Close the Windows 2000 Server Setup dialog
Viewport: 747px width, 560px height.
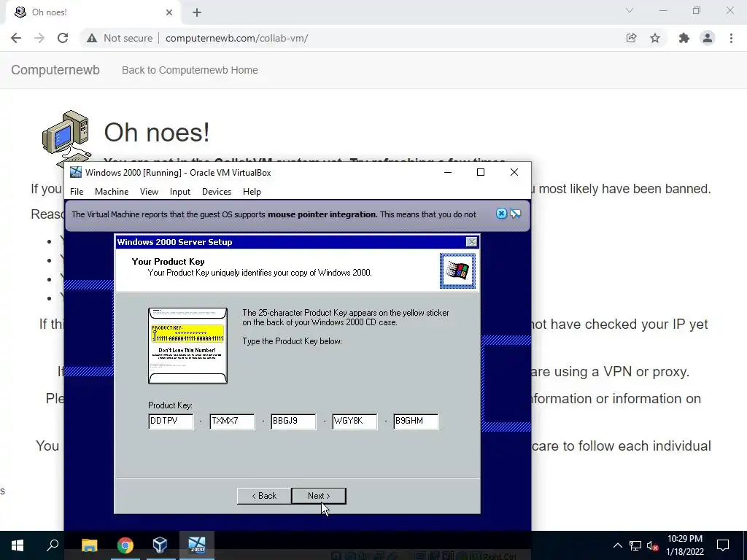pos(471,242)
